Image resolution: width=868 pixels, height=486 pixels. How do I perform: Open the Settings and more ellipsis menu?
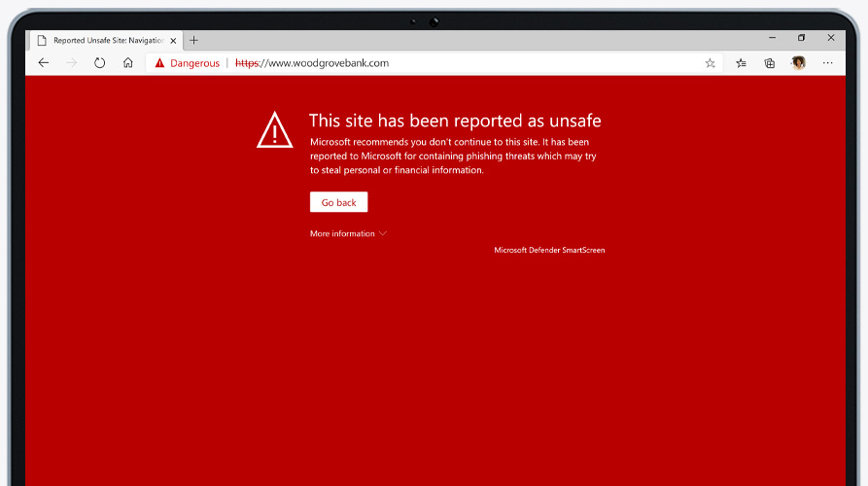coord(827,63)
